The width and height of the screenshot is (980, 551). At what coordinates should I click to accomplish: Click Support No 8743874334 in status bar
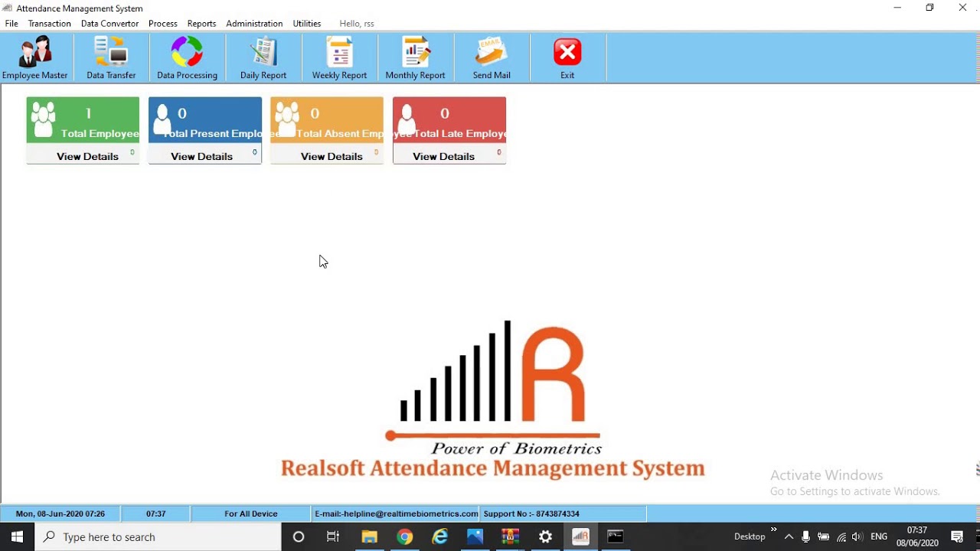531,514
